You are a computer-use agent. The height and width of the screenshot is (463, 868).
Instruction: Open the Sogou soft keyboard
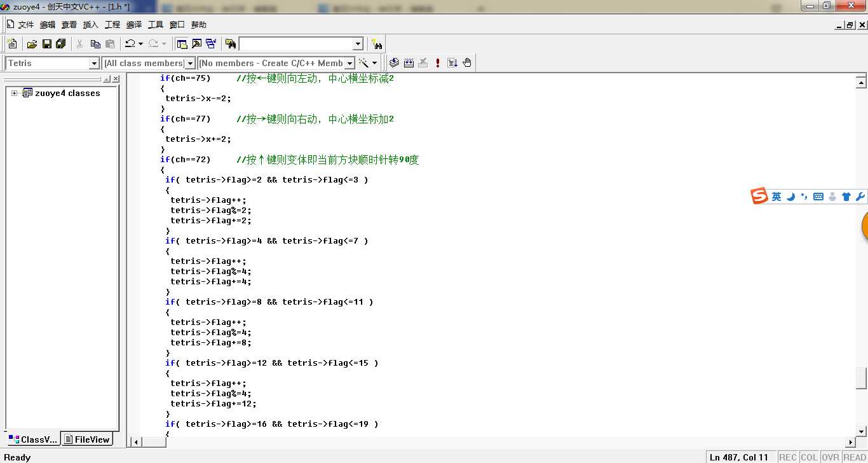pyautogui.click(x=818, y=197)
